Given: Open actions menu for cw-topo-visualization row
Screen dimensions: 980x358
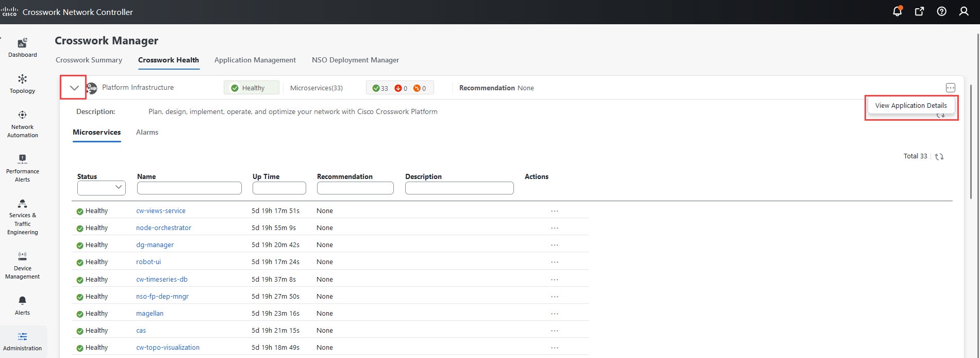Looking at the screenshot, I should pyautogui.click(x=555, y=348).
